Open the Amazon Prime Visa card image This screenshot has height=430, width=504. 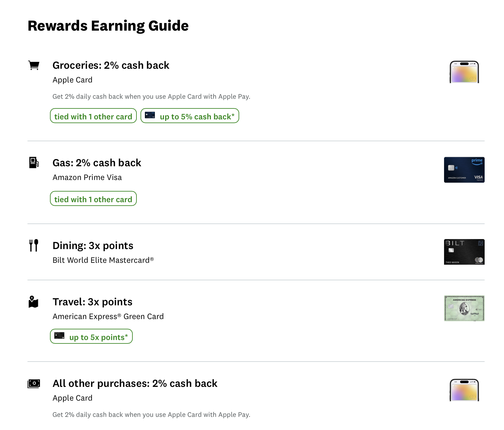pyautogui.click(x=464, y=170)
